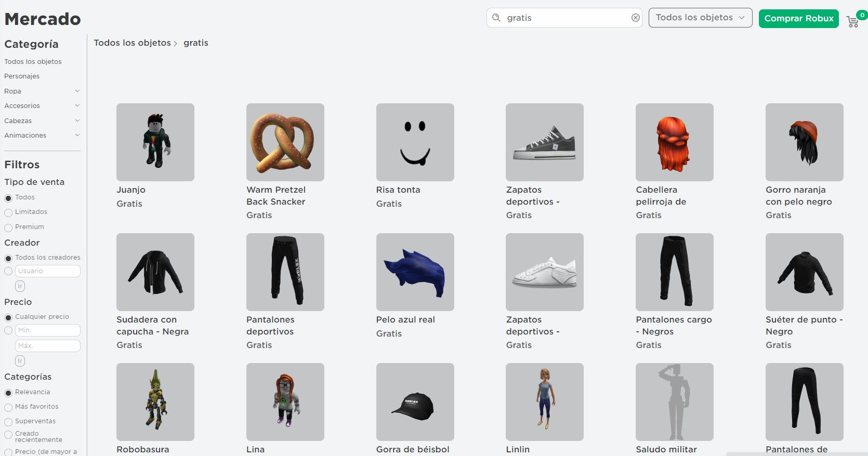
Task: Select Creado recientemente sort radio
Action: pyautogui.click(x=8, y=435)
